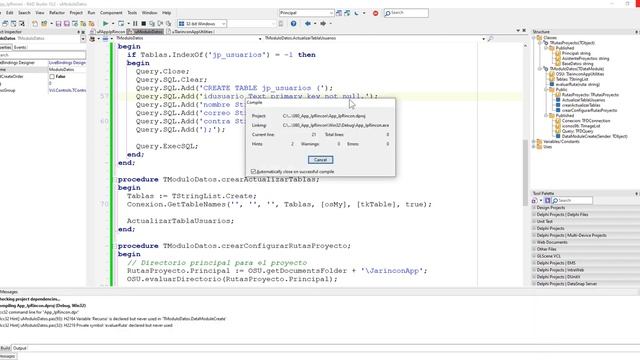Click the Tool Palette Search field

pos(572,200)
